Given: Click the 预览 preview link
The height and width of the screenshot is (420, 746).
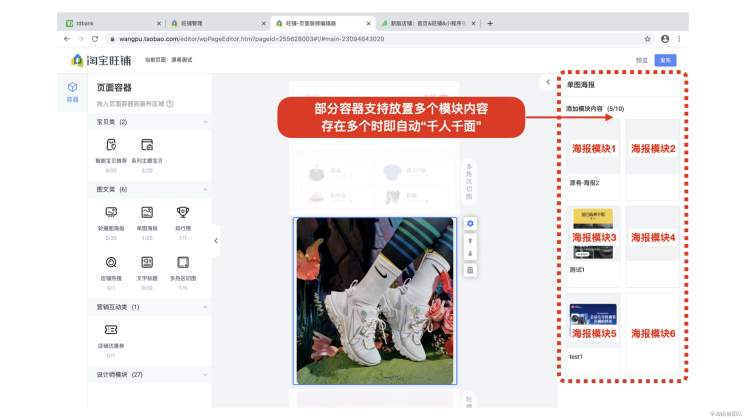Looking at the screenshot, I should pyautogui.click(x=641, y=60).
